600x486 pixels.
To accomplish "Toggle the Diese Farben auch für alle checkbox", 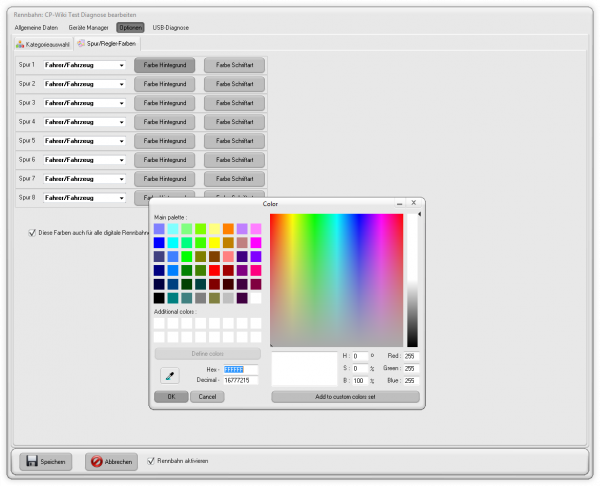I will coord(30,232).
